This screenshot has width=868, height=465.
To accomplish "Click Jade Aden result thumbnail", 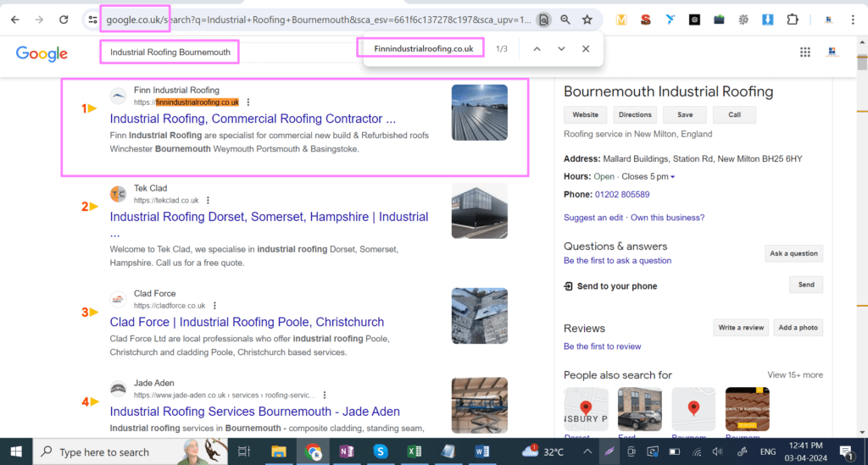I will tap(480, 405).
